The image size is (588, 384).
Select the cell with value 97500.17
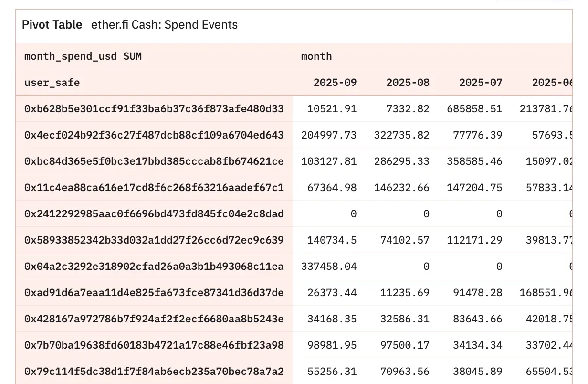point(405,345)
